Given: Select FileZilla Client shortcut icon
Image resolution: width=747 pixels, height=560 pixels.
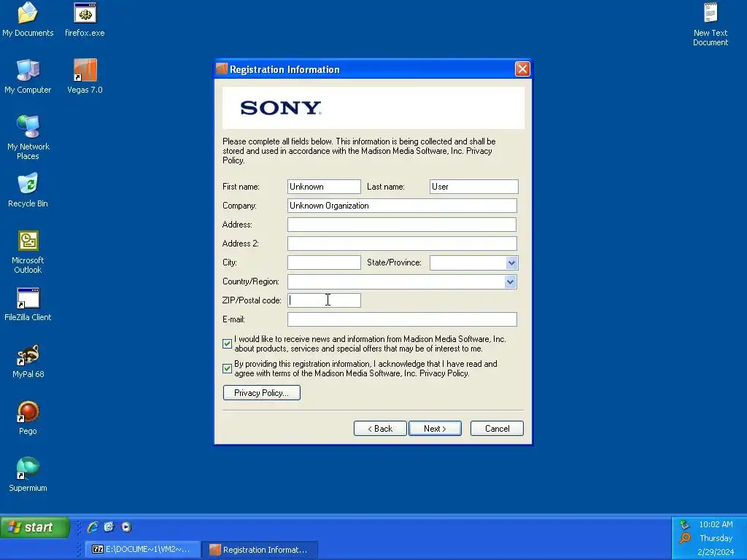Looking at the screenshot, I should click(28, 304).
